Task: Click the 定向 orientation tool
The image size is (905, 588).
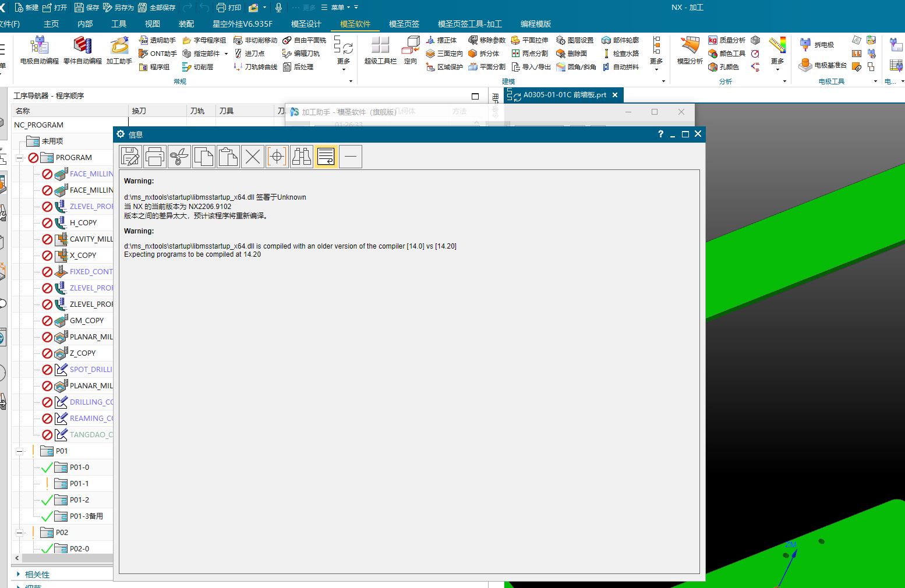Action: pyautogui.click(x=411, y=50)
